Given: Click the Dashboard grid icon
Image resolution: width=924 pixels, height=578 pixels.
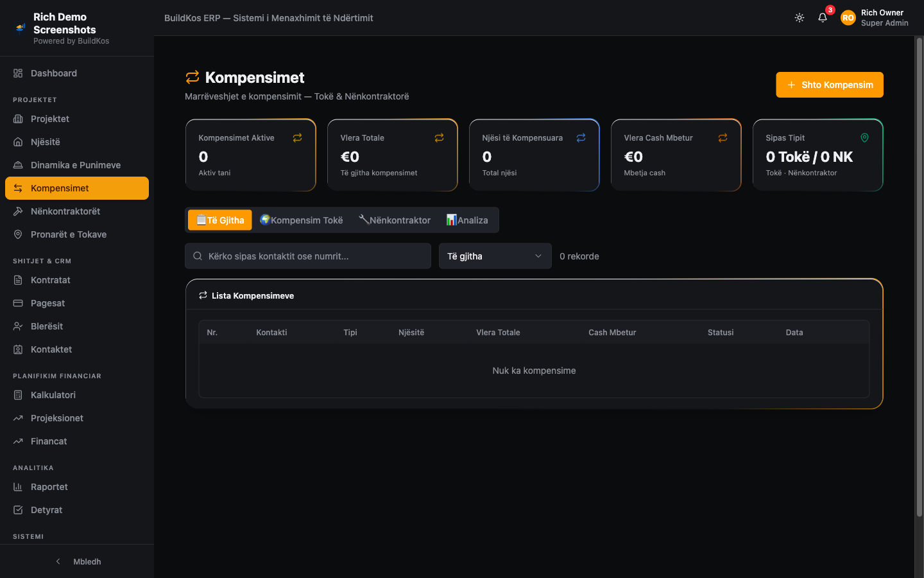Looking at the screenshot, I should (18, 73).
